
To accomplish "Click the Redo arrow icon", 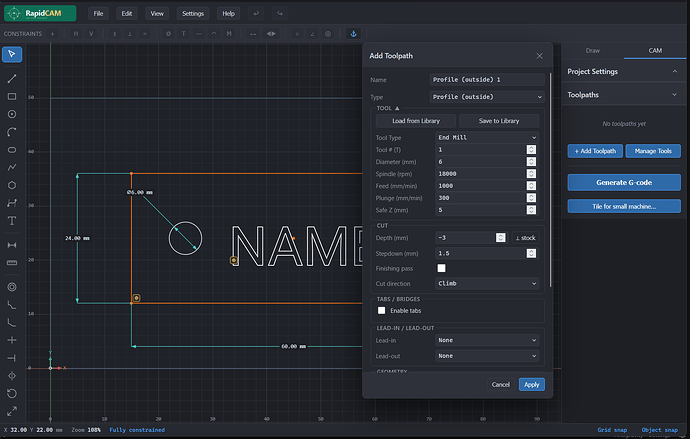I will coord(280,13).
